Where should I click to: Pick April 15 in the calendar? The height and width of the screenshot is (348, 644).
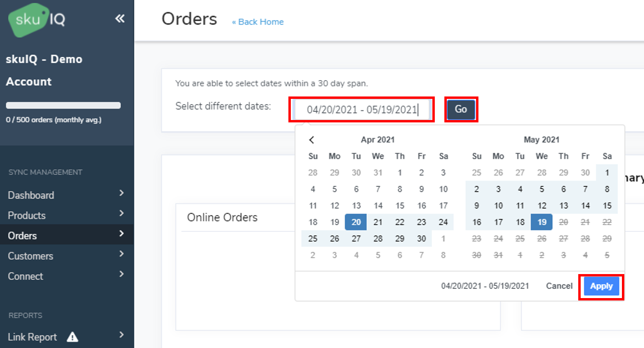(400, 205)
